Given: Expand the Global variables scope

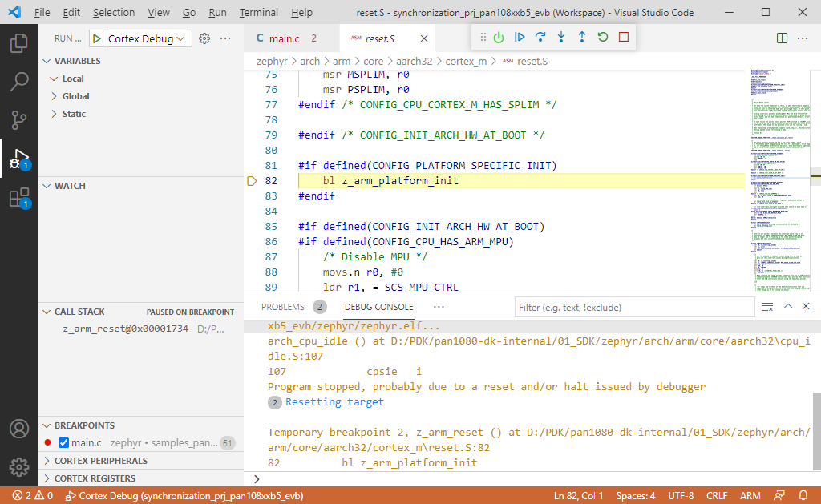Looking at the screenshot, I should pos(71,96).
